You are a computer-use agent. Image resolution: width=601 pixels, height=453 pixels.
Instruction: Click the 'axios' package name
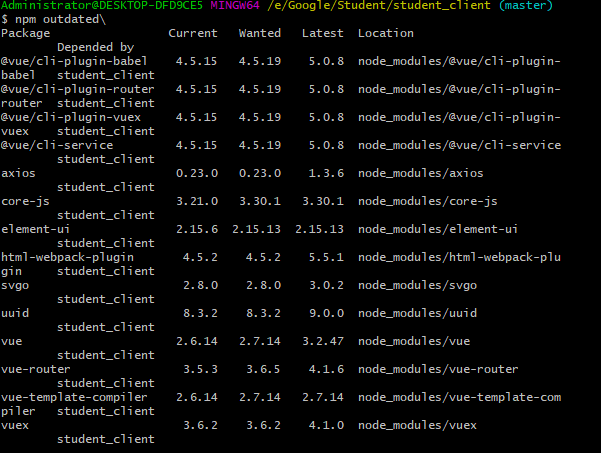click(18, 173)
